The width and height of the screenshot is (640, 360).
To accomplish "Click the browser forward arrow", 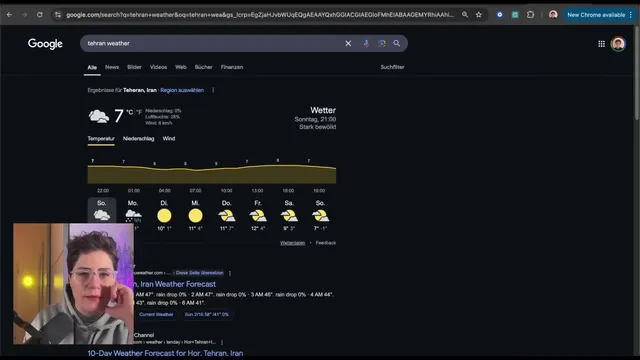I will (x=24, y=15).
